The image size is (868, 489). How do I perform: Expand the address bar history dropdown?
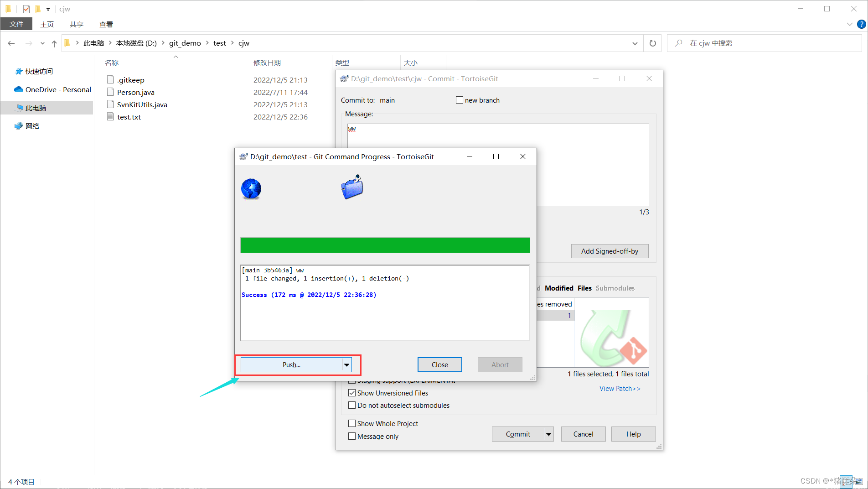pyautogui.click(x=635, y=43)
